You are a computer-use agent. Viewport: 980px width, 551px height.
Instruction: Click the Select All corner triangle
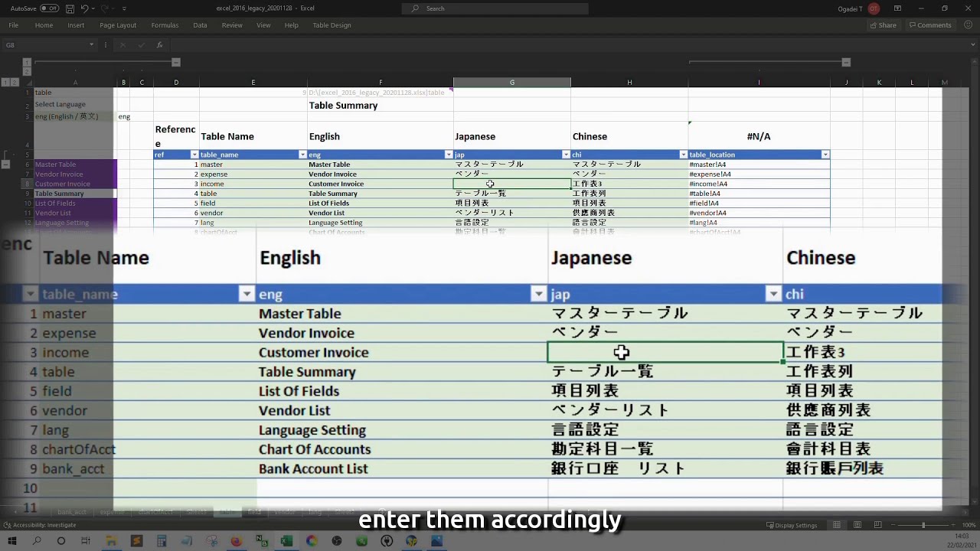coord(28,82)
